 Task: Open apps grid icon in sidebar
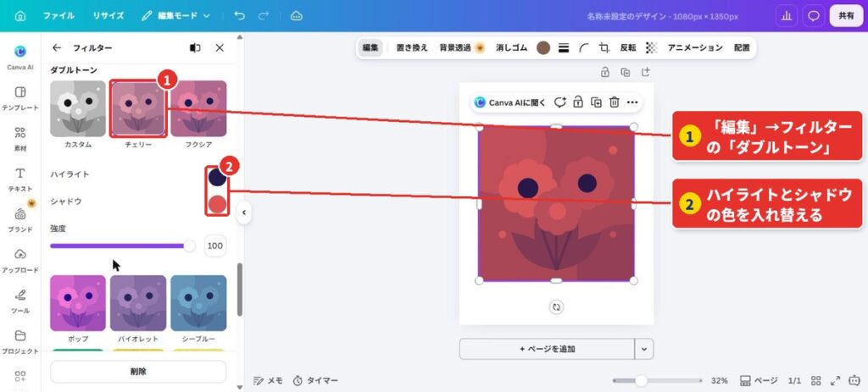point(20,377)
